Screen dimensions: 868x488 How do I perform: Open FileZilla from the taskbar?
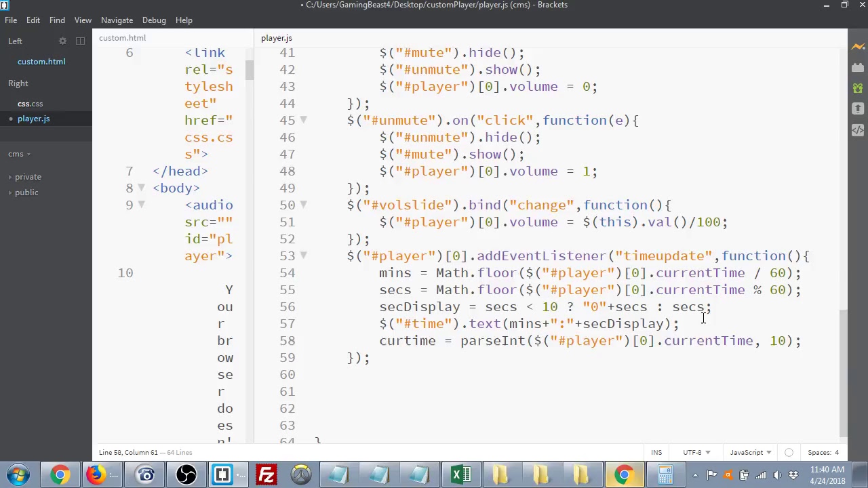(267, 474)
